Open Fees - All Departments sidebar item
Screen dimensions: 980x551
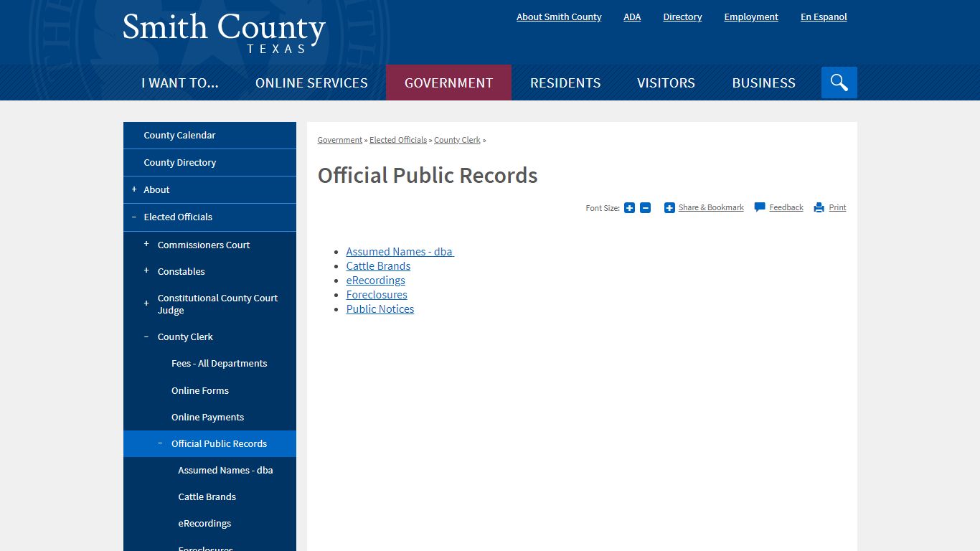219,364
